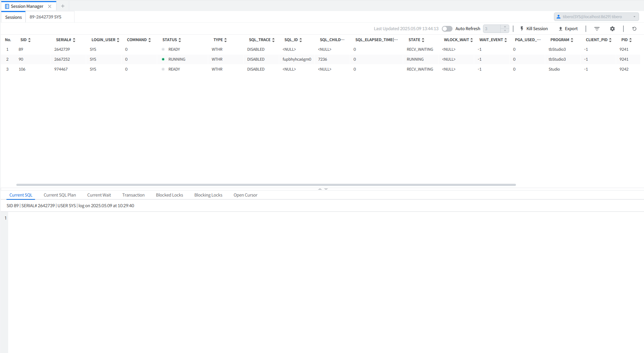Sort by PID column arrows
The width and height of the screenshot is (644, 353).
pyautogui.click(x=630, y=40)
